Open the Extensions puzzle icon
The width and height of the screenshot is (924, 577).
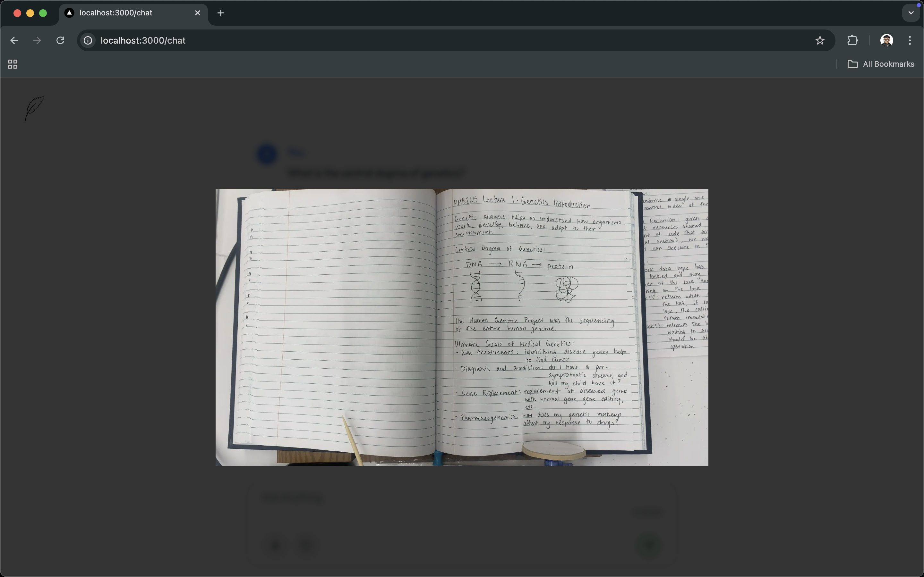(852, 40)
